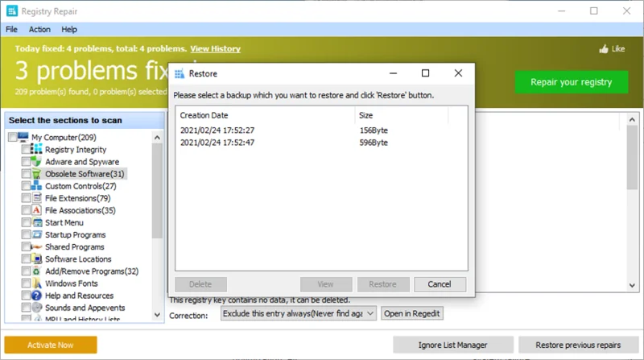Enable the Obsolete Software(31) checkbox
The height and width of the screenshot is (360, 644).
26,174
